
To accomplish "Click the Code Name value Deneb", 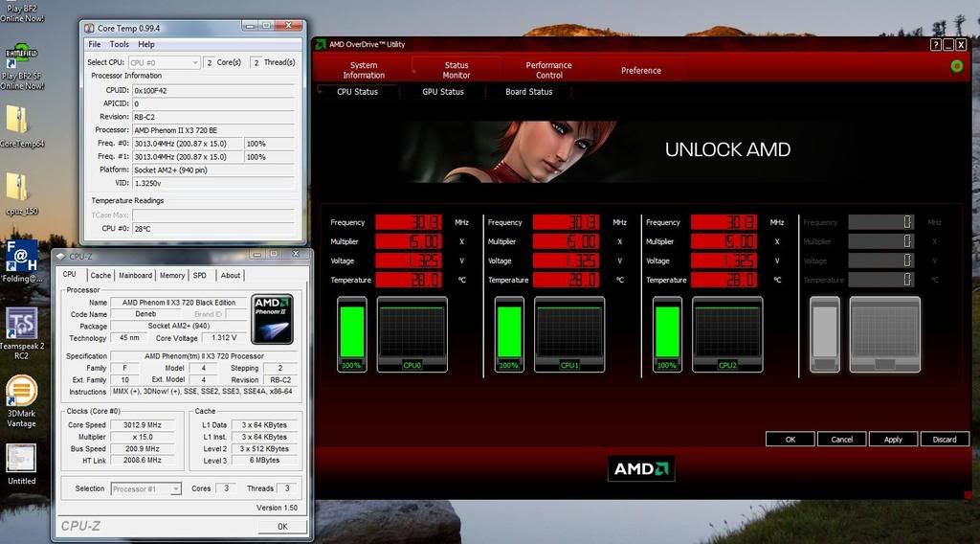I will point(145,314).
